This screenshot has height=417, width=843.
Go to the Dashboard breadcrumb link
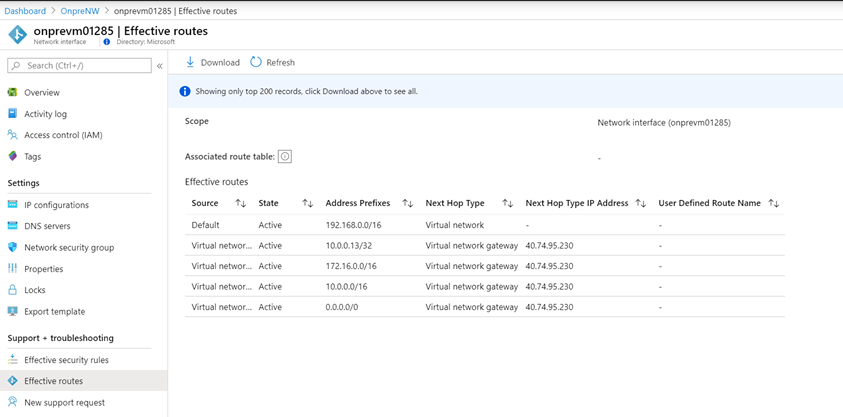coord(25,11)
